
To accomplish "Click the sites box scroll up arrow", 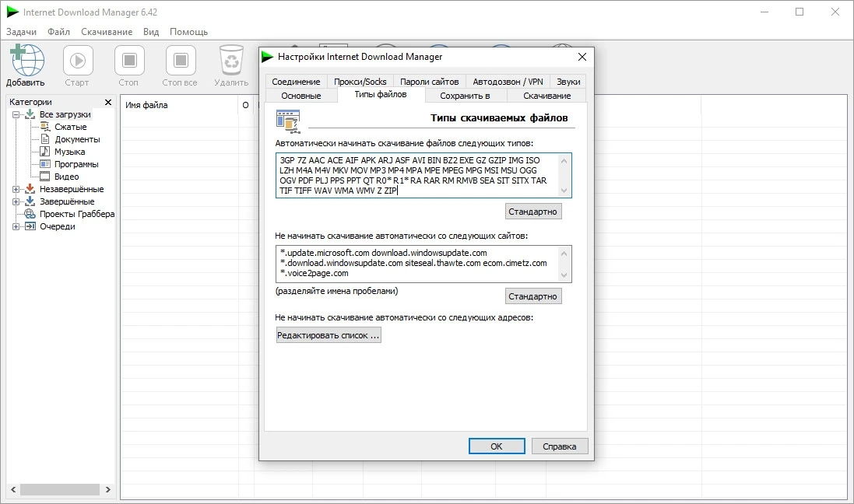I will click(564, 253).
